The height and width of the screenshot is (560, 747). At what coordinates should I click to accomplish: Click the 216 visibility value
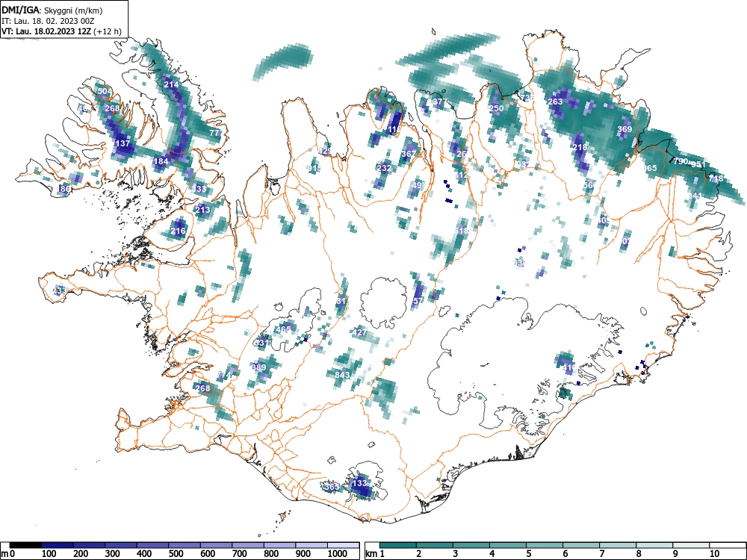coord(178,231)
